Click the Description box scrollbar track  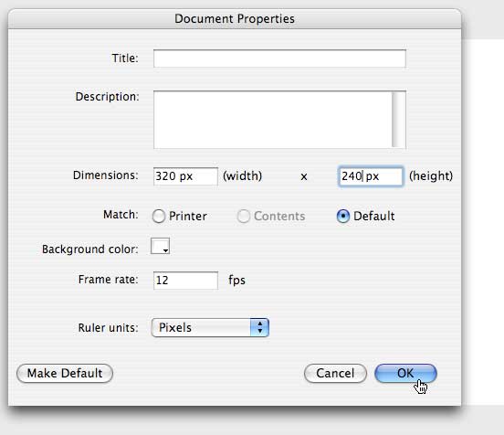(399, 120)
